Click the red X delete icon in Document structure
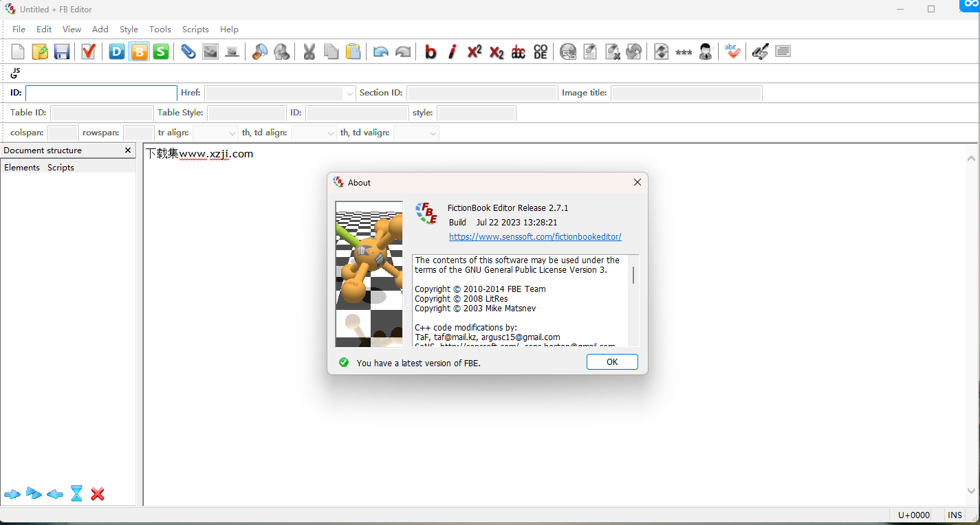Viewport: 980px width, 525px height. coord(98,494)
